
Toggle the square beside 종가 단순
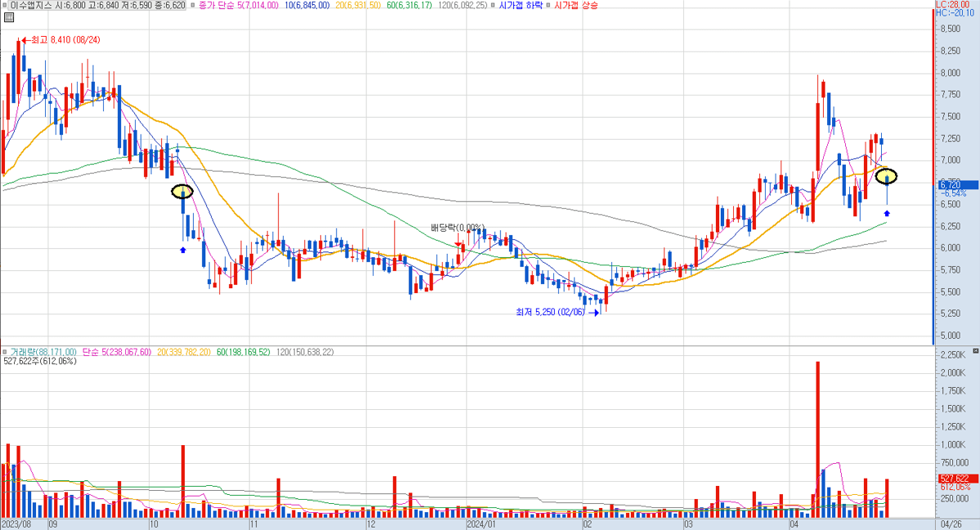[193, 6]
